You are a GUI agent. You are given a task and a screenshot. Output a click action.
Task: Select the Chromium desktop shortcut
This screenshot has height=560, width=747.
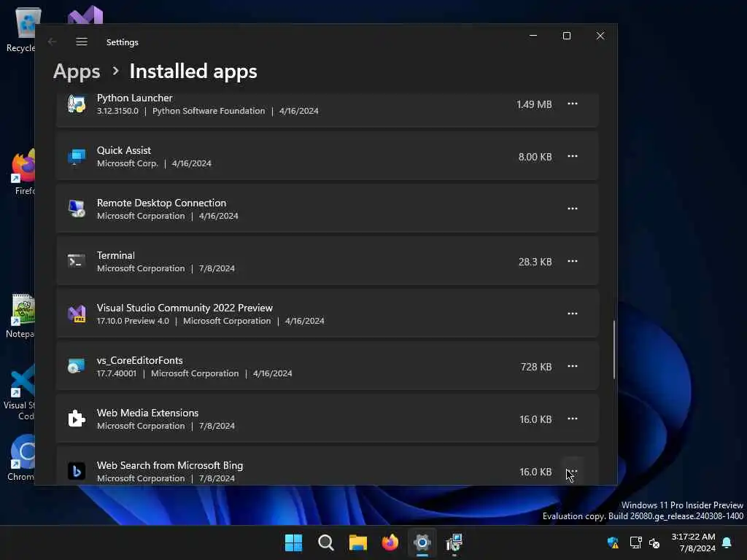tap(22, 458)
